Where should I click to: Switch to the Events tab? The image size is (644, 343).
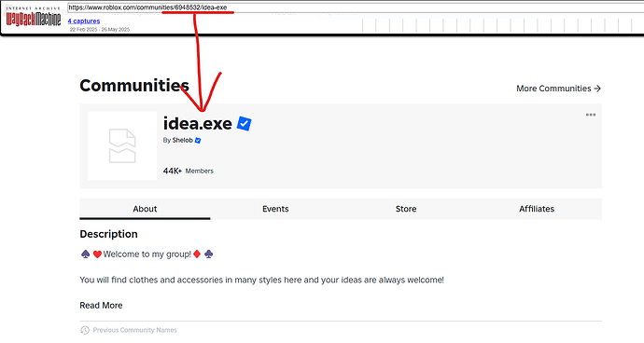(275, 209)
